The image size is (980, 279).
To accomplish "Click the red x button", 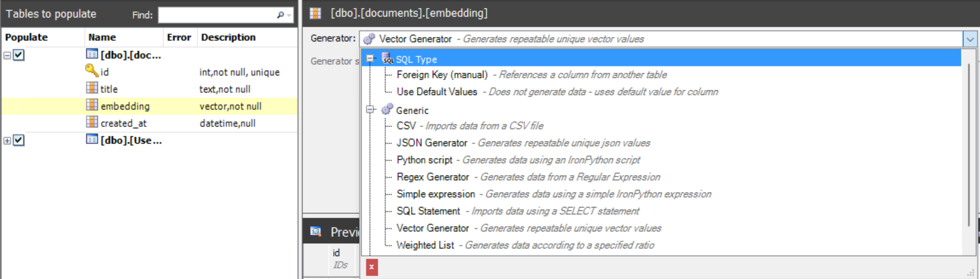I will (372, 267).
